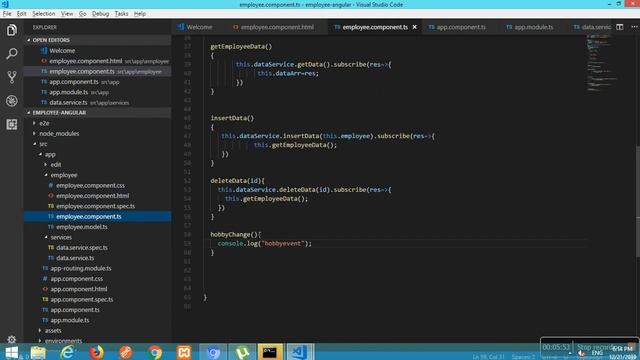640x360 pixels.
Task: Open uTorrent from the taskbar
Action: click(242, 352)
